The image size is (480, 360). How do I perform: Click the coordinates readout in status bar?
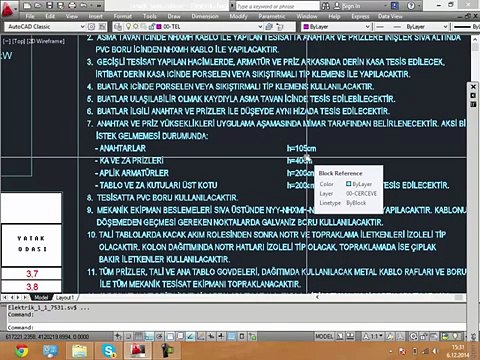click(47, 337)
